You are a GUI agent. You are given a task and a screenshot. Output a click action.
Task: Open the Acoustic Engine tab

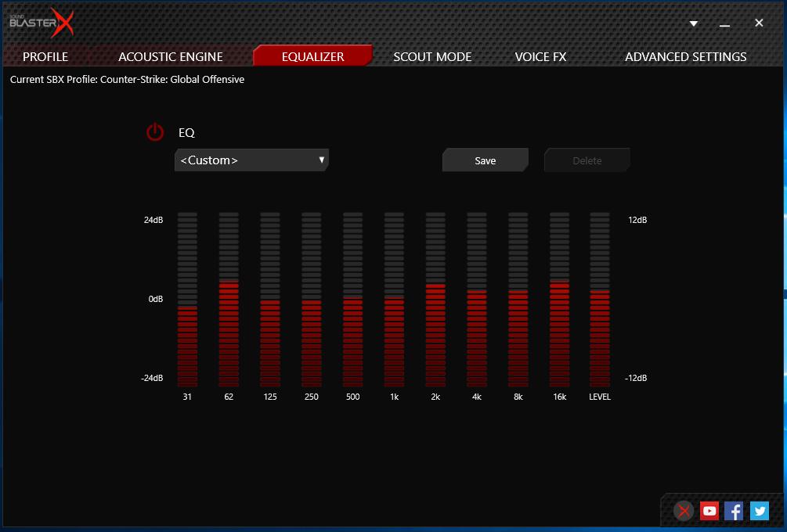171,56
